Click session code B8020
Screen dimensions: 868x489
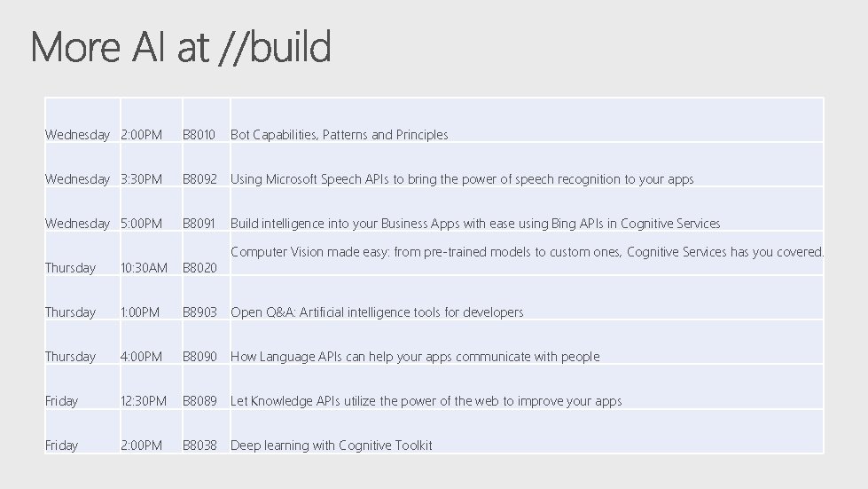click(x=199, y=268)
